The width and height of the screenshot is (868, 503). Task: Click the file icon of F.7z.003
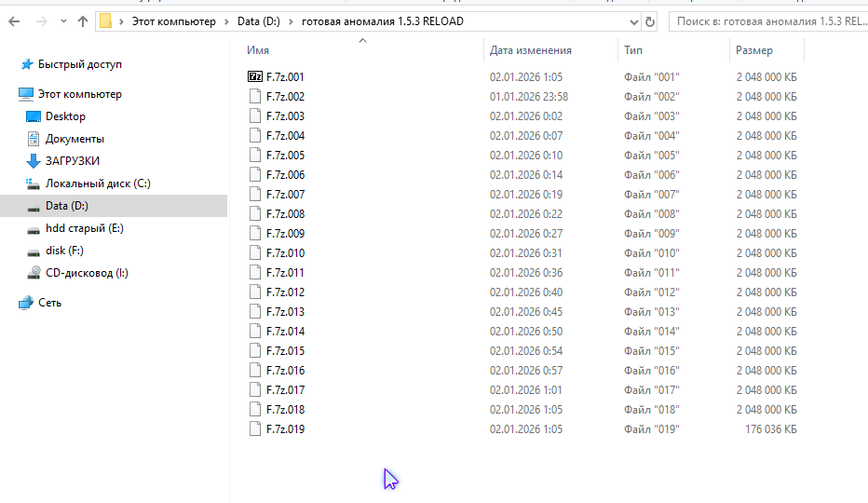click(254, 116)
